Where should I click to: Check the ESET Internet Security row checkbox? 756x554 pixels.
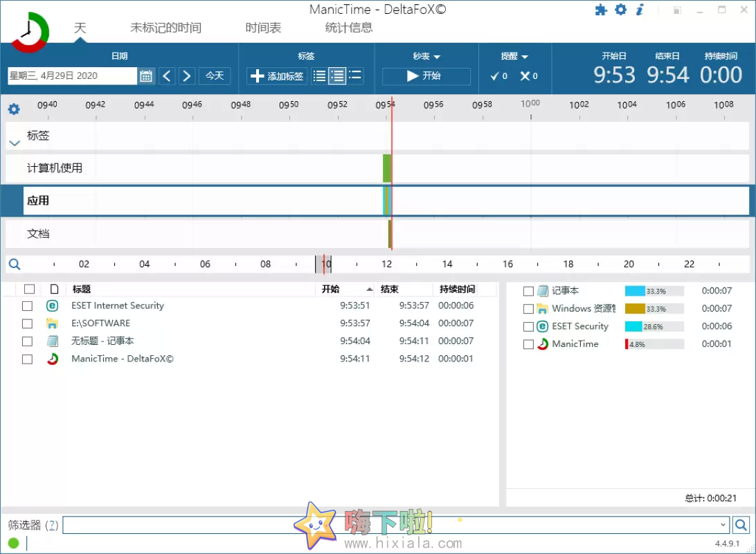point(27,305)
